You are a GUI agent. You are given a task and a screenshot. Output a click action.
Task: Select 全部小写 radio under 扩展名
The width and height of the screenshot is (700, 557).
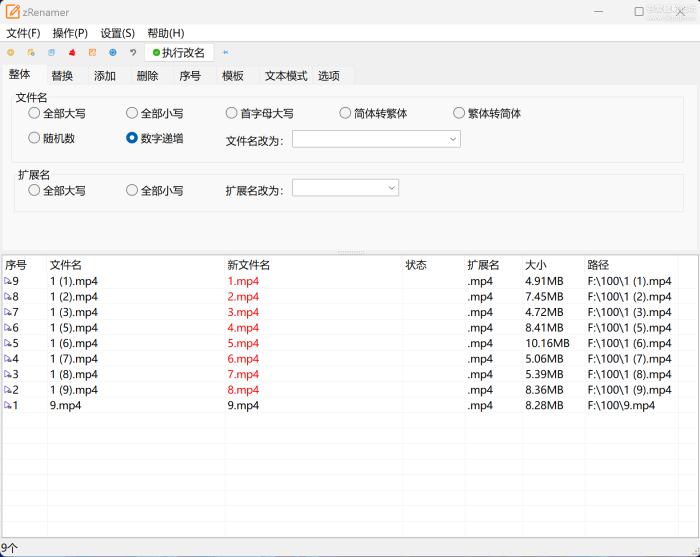132,191
